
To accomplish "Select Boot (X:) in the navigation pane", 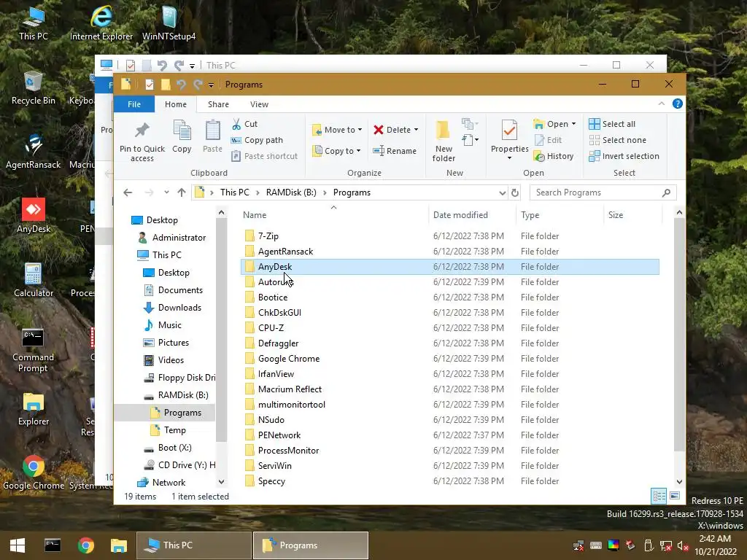I will point(169,448).
